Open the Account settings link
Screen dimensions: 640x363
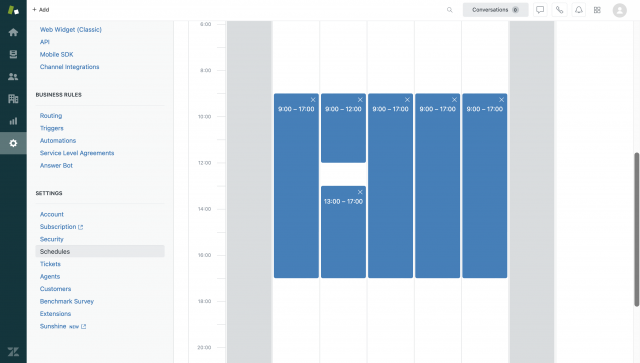tap(51, 214)
